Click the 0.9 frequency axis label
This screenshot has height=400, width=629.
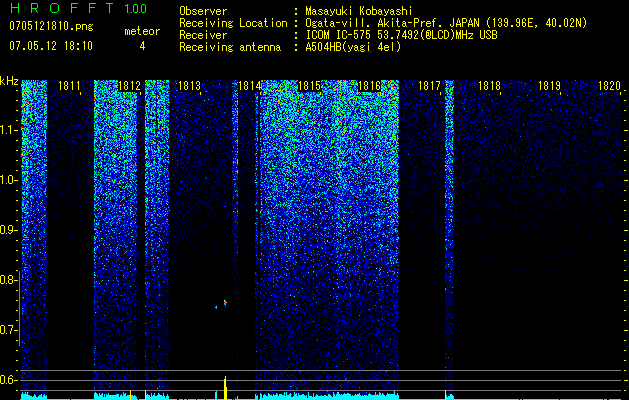[8, 230]
